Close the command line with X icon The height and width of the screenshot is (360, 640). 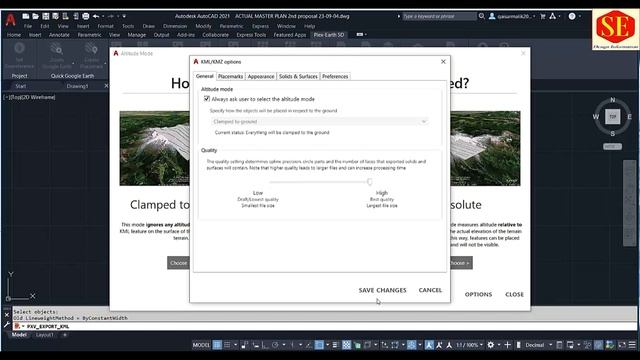click(7, 315)
